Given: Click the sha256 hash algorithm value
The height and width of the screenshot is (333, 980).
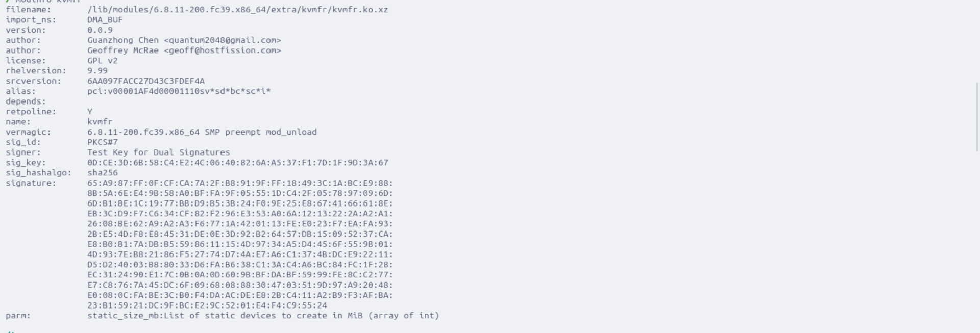Looking at the screenshot, I should pos(102,173).
